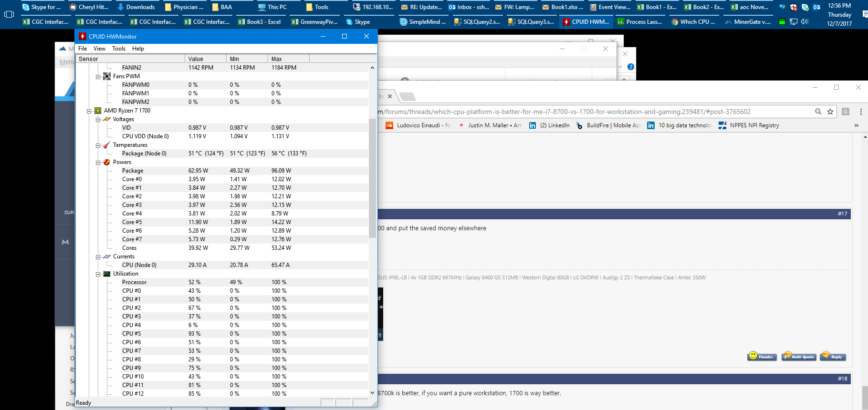This screenshot has width=868, height=410.
Task: Open the Chrome three-dot menu
Action: [861, 112]
